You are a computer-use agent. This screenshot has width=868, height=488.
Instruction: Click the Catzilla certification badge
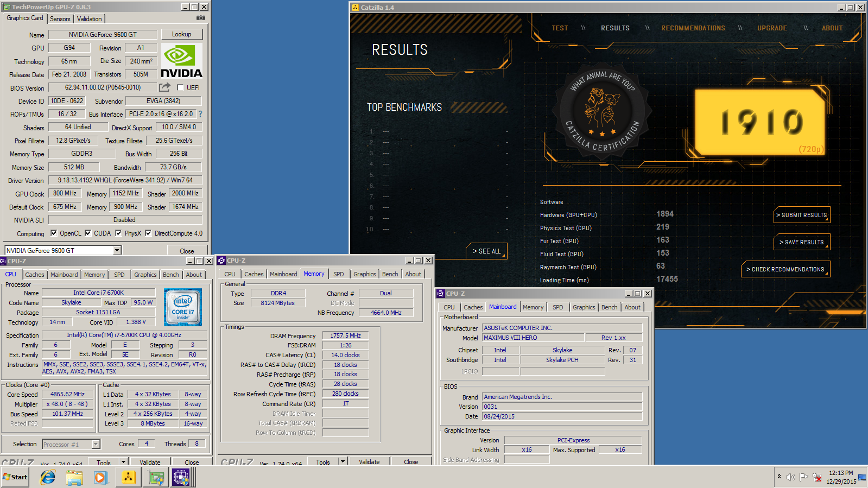(603, 111)
